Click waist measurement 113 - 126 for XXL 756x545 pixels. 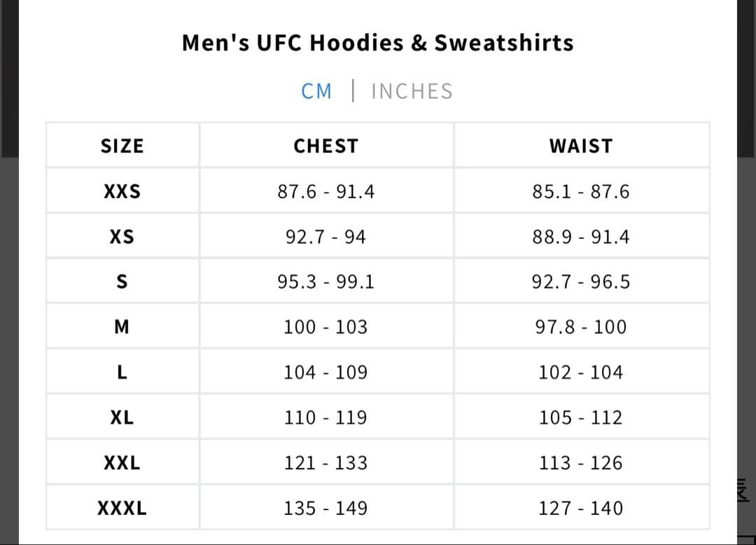coord(580,462)
